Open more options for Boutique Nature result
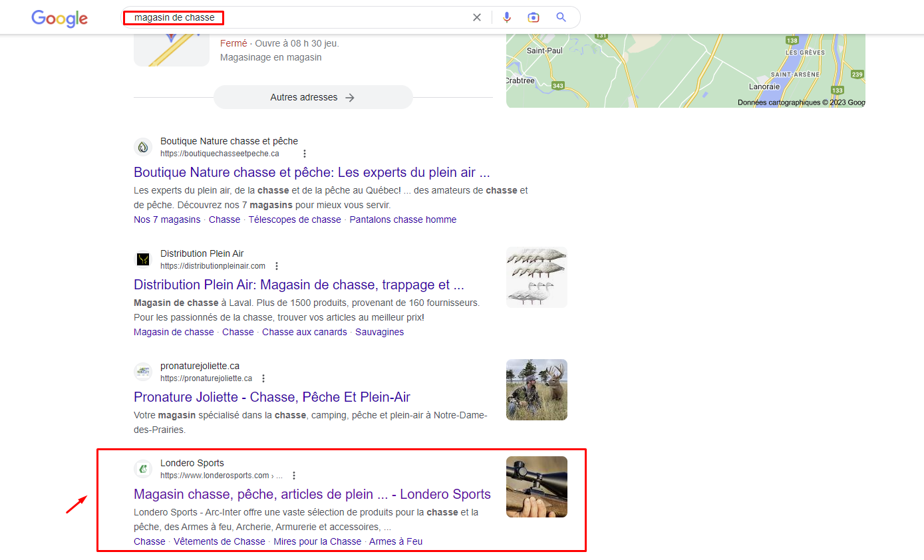This screenshot has height=560, width=924. pyautogui.click(x=305, y=154)
